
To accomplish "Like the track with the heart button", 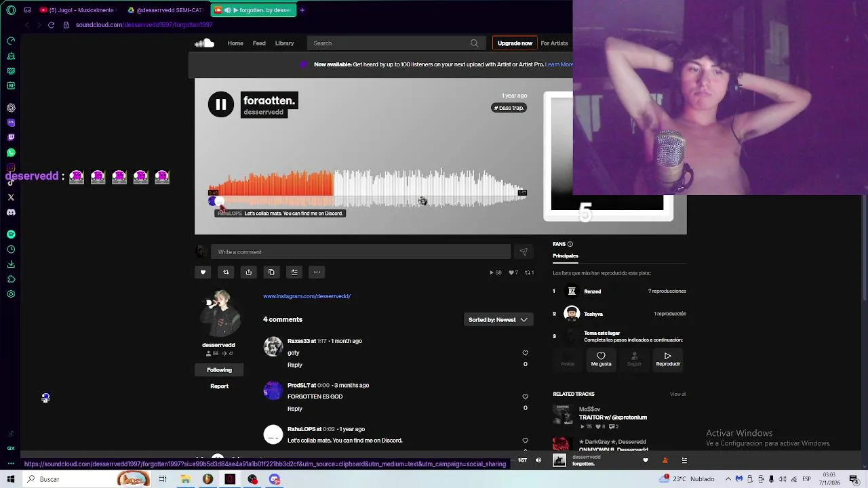I will pos(203,272).
